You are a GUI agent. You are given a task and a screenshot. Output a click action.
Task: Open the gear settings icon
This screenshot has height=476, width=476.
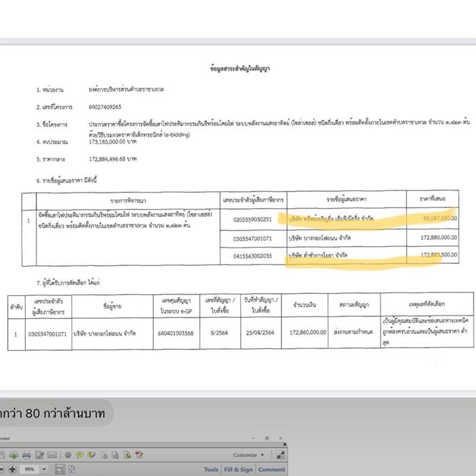(x=68, y=454)
